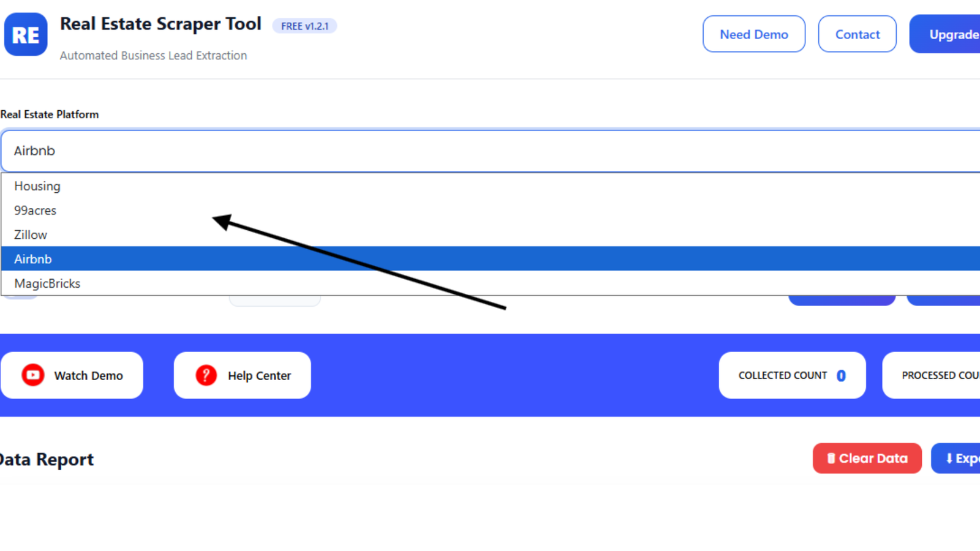This screenshot has width=980, height=551.
Task: Click the red Clear Data button
Action: (867, 459)
